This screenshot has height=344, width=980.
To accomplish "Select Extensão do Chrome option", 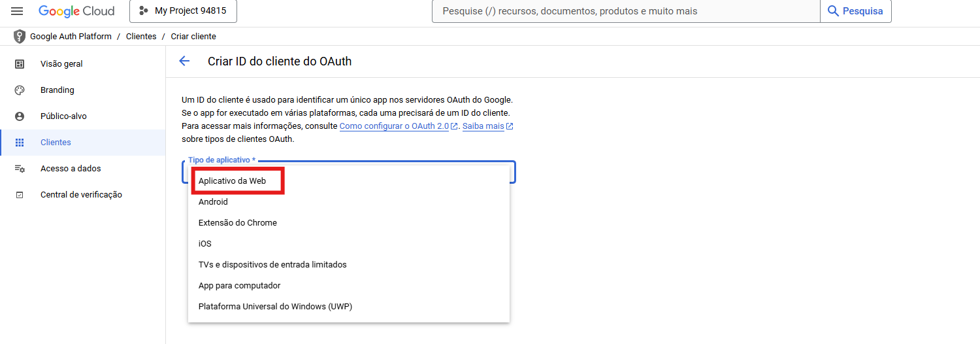I will pos(238,223).
